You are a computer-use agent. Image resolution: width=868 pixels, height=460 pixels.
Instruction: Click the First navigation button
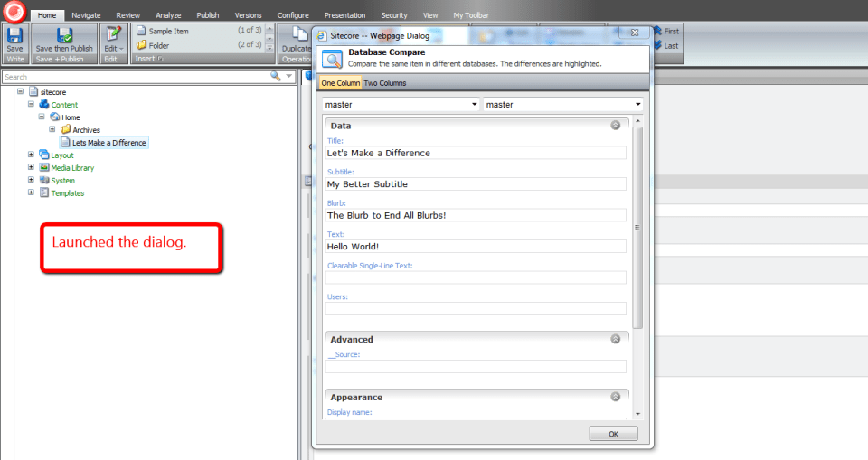pyautogui.click(x=666, y=31)
